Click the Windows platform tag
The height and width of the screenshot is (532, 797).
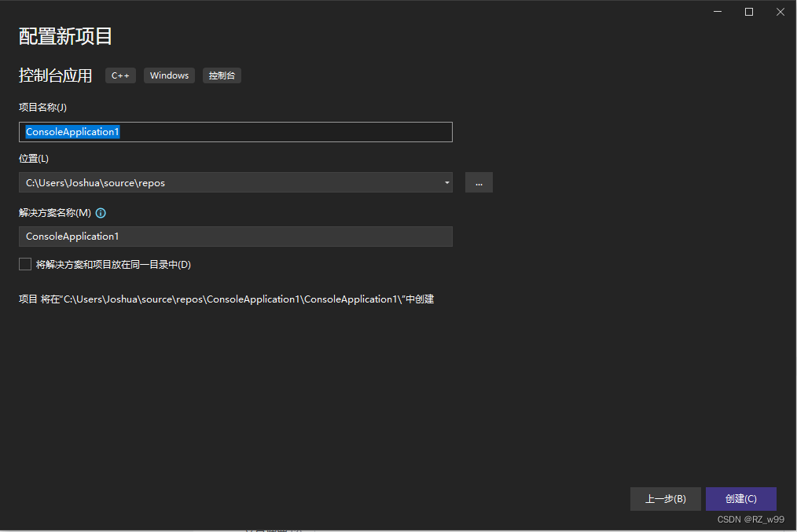tap(169, 75)
